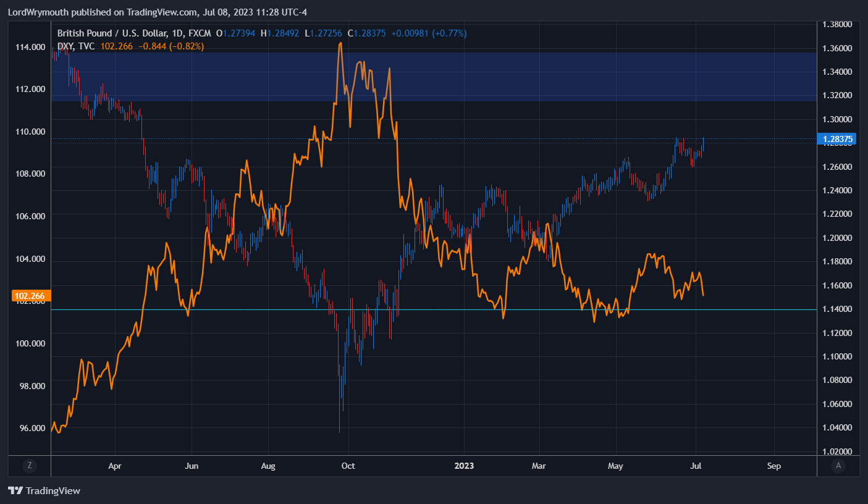Image resolution: width=868 pixels, height=504 pixels.
Task: Click the 112.000 left axis label
Action: [30, 89]
